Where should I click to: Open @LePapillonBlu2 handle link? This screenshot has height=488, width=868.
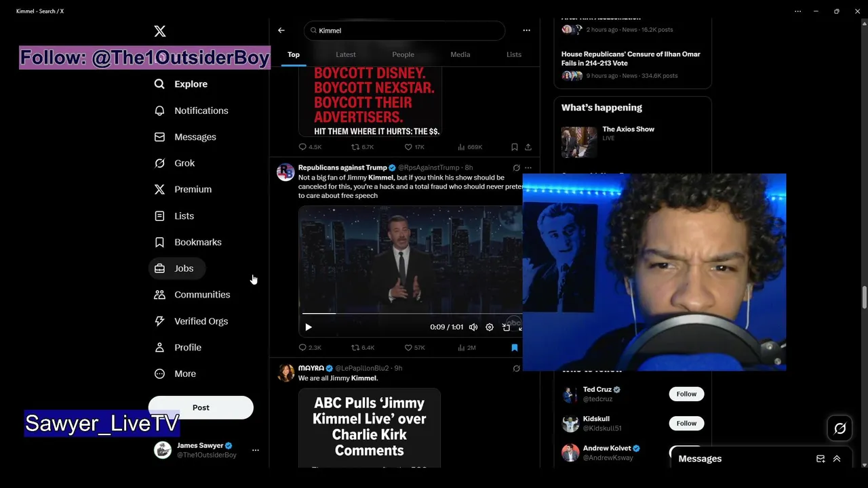tap(362, 368)
